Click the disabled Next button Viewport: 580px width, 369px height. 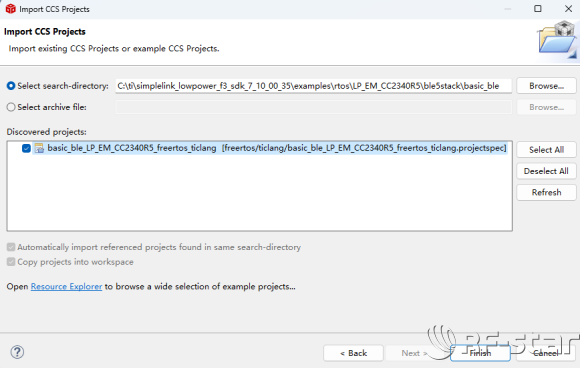point(415,353)
